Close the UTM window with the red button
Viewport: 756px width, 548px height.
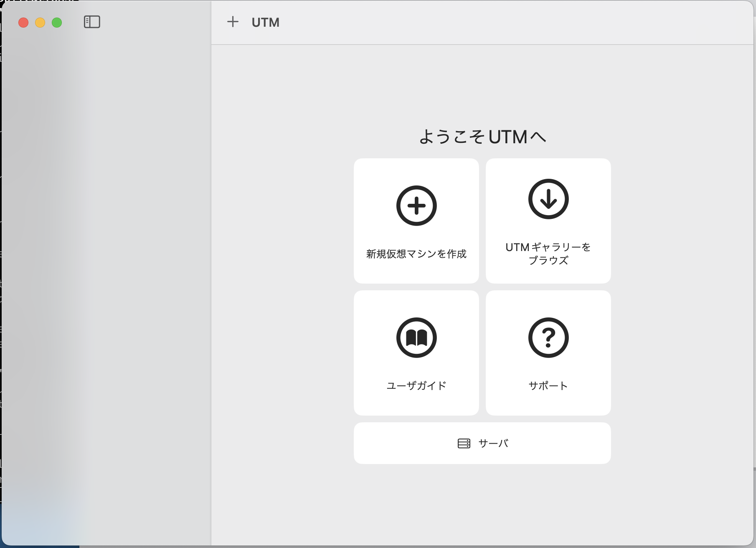pos(23,23)
